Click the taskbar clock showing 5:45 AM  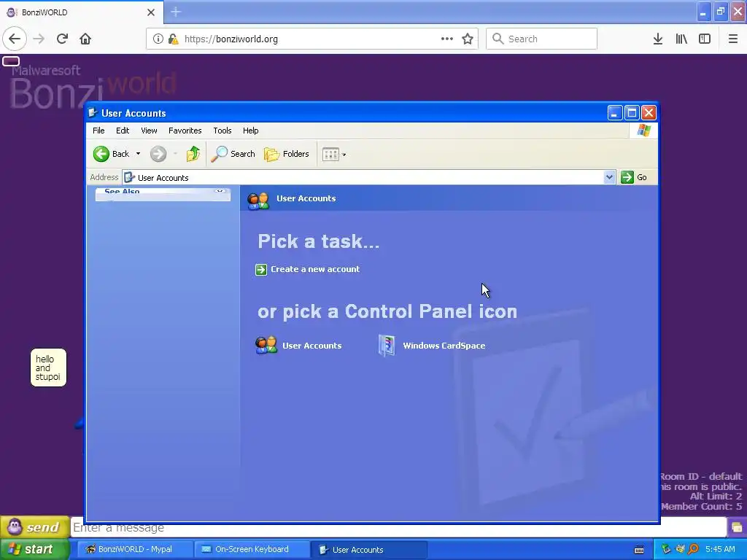click(x=720, y=549)
